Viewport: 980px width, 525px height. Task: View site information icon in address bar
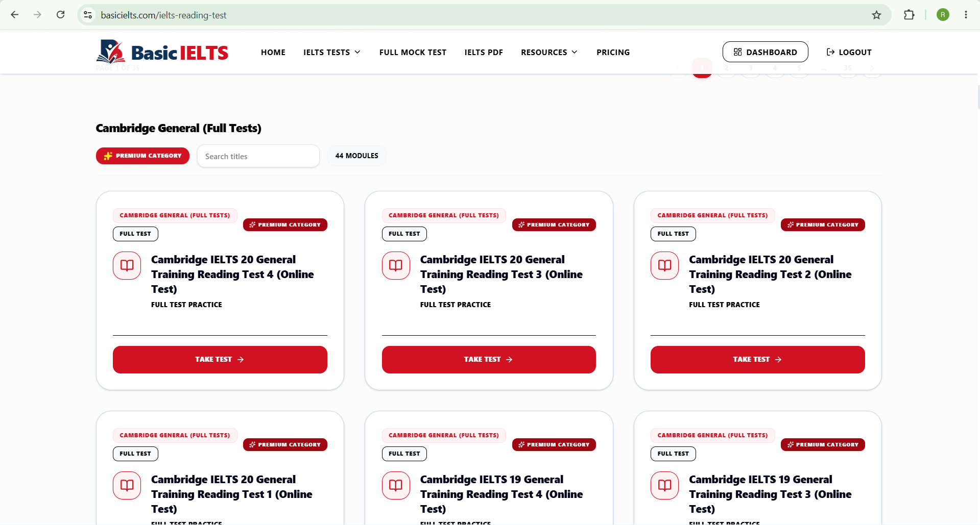[x=88, y=15]
